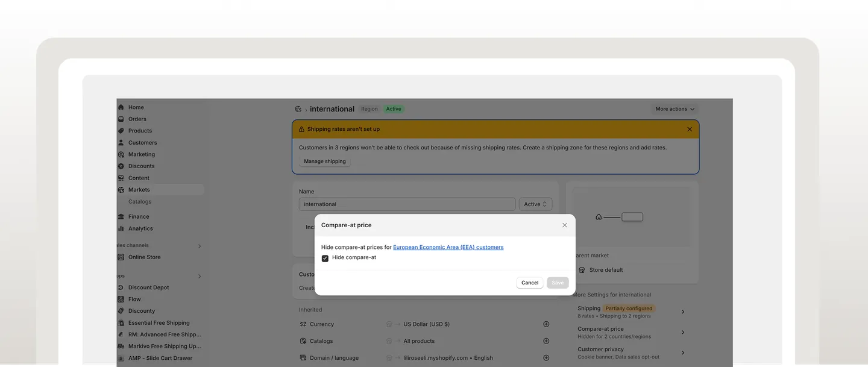Open Analytics via its chart icon
The width and height of the screenshot is (868, 367).
click(121, 228)
